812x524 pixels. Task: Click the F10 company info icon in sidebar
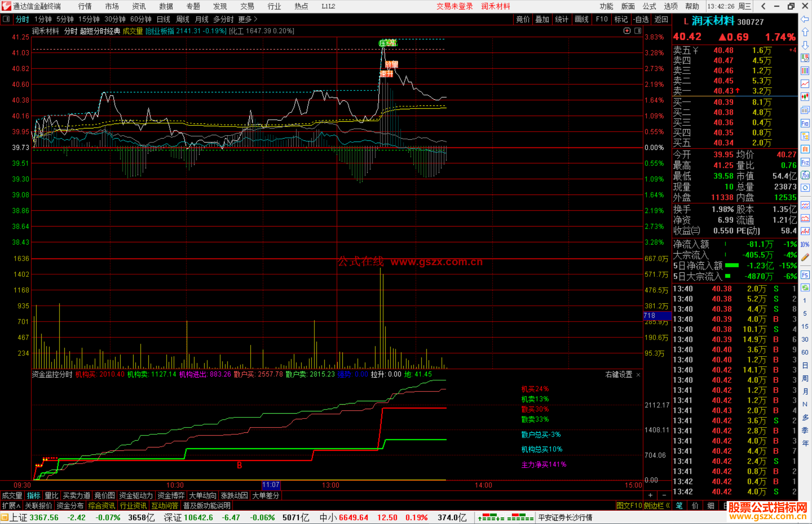coord(805,123)
